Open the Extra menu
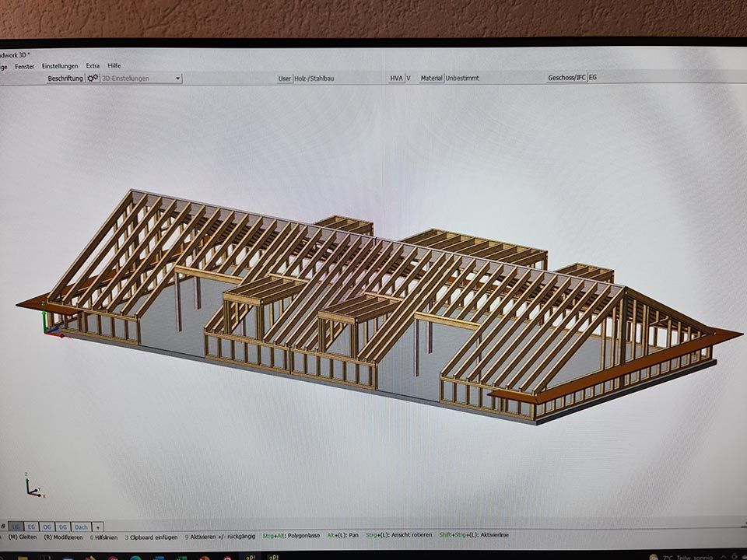 [92, 65]
